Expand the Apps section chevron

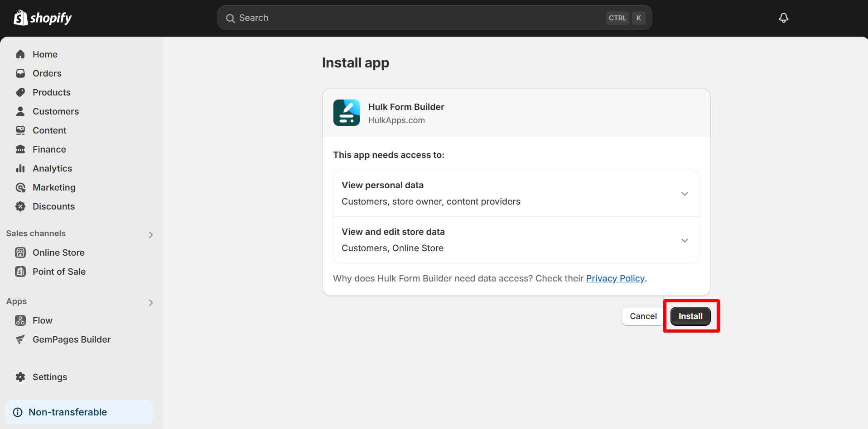pyautogui.click(x=151, y=302)
